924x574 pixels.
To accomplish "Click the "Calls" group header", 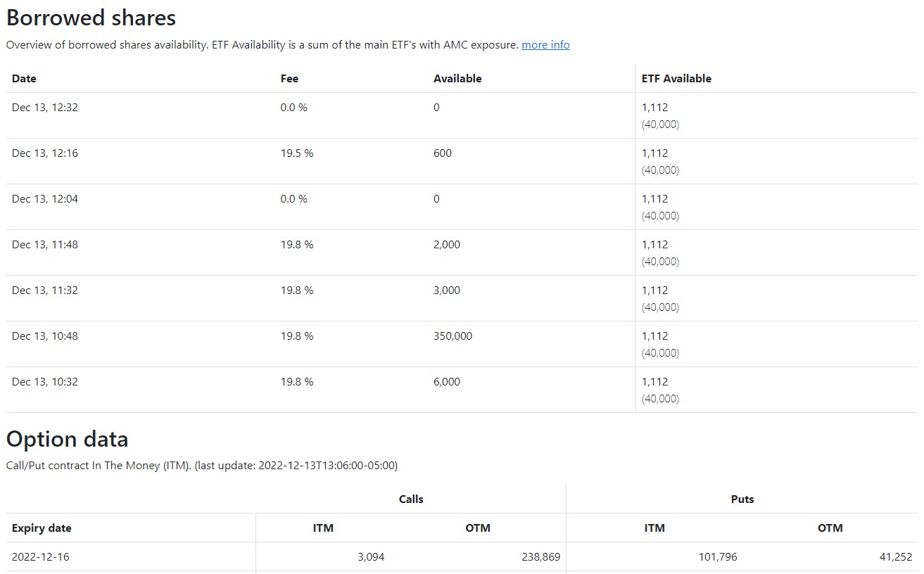I will (411, 499).
